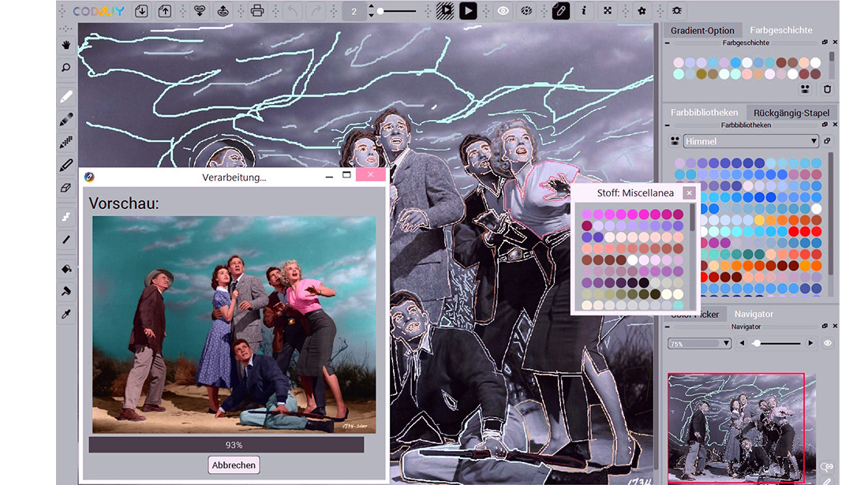Delete color history with trash icon
Image resolution: width=868 pixels, height=485 pixels.
point(827,89)
